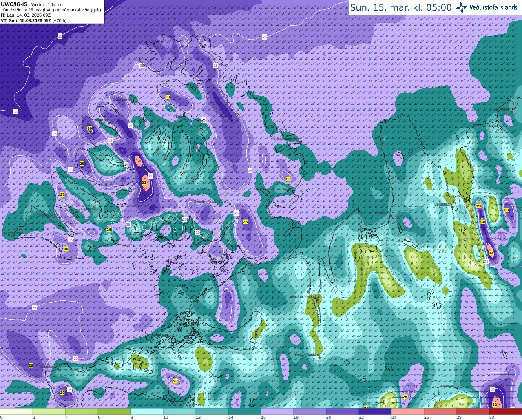Pick the 12–14 m/s legend swatch
This screenshot has height=420, width=522.
(x=212, y=411)
